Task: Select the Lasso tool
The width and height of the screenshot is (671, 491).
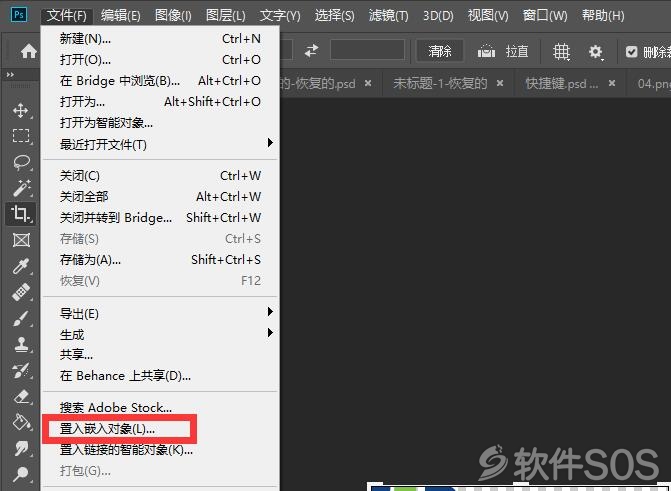Action: [x=21, y=162]
